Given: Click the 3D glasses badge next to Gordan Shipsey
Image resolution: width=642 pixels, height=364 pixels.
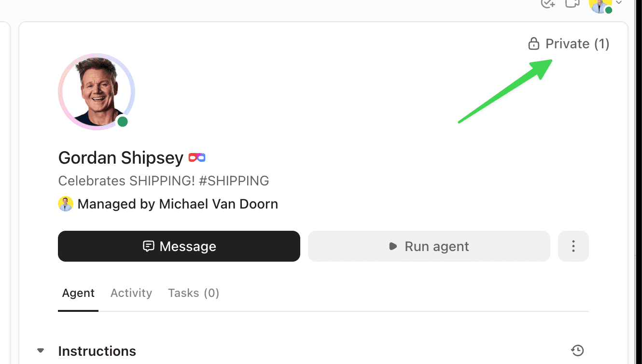Looking at the screenshot, I should click(196, 157).
